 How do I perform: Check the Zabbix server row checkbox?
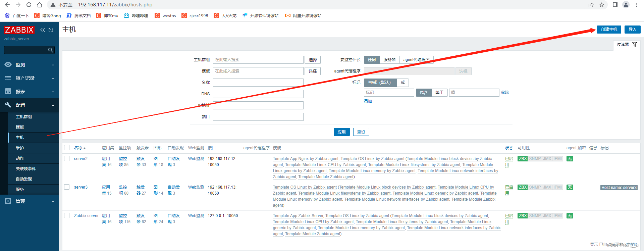(x=67, y=215)
